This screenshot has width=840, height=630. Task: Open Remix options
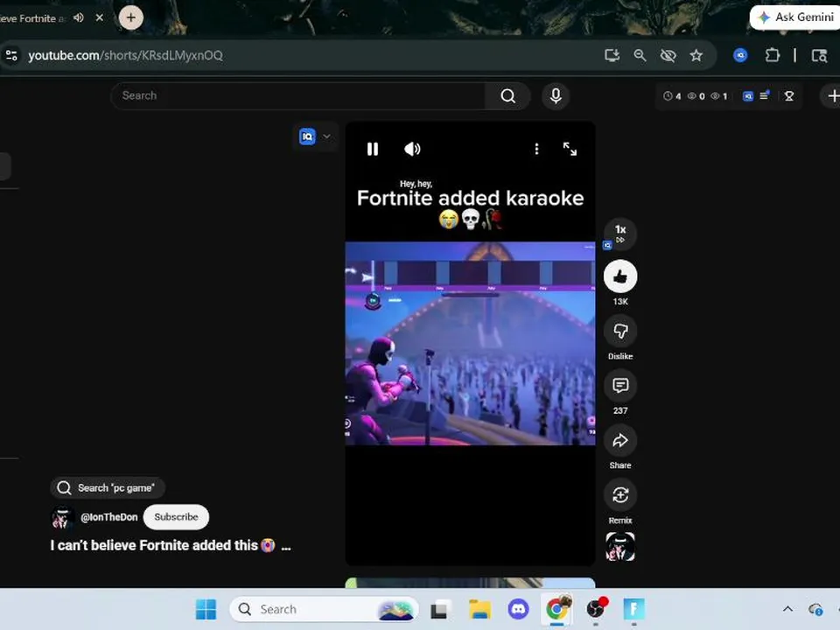(620, 495)
